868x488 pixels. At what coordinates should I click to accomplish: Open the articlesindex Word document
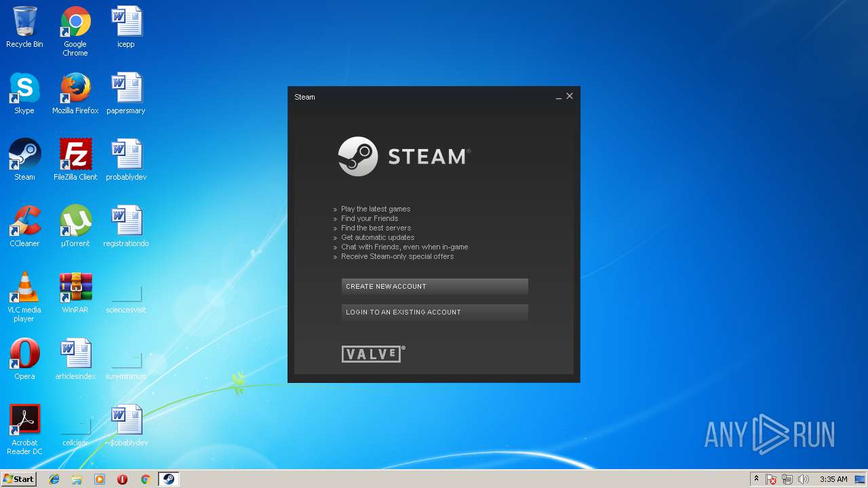coord(75,359)
